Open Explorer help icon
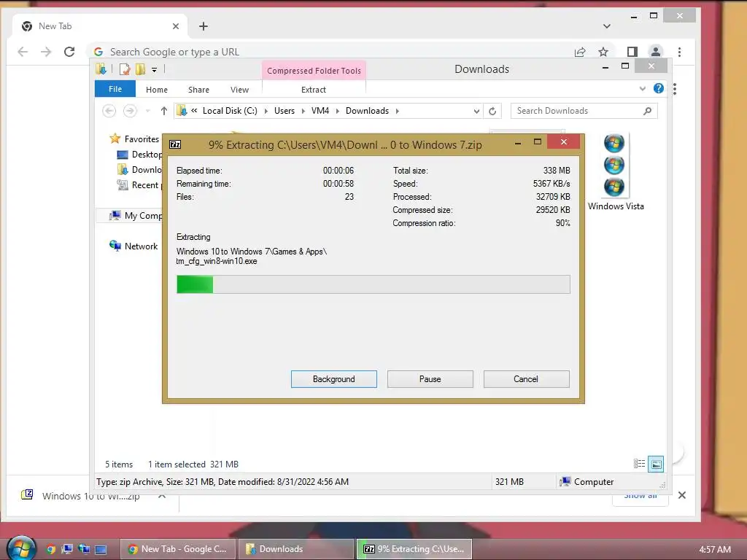747x560 pixels. coord(659,88)
